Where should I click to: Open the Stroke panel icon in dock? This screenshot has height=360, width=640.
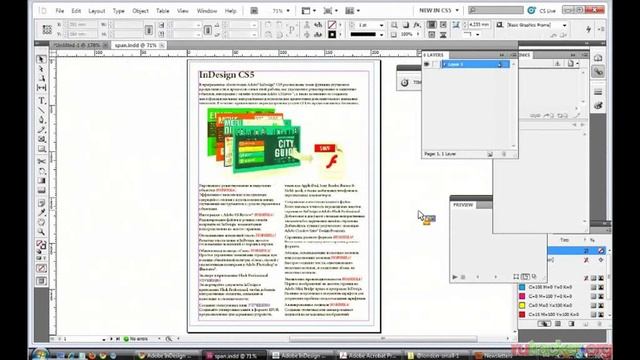tap(598, 92)
